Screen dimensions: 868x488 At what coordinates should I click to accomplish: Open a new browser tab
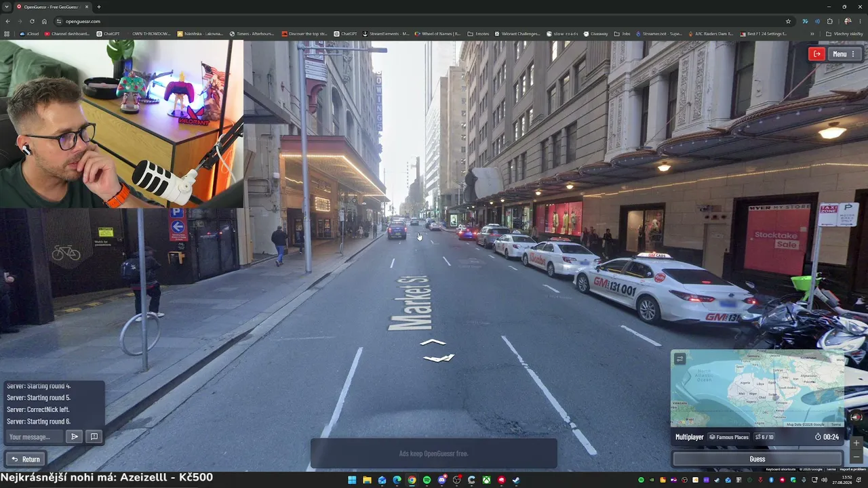(98, 7)
